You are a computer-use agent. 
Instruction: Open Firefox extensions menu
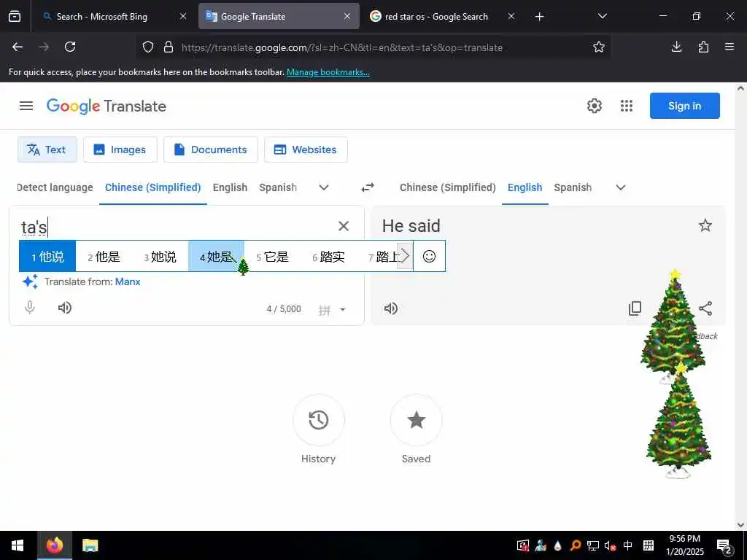[703, 47]
